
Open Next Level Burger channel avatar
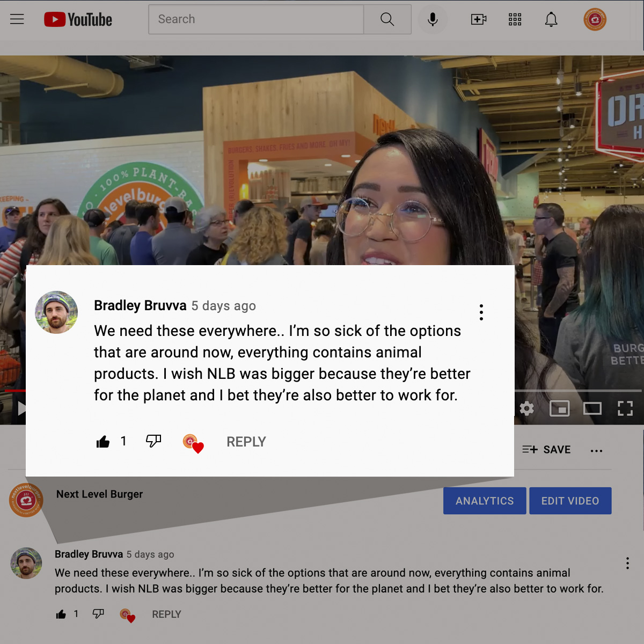point(26,500)
